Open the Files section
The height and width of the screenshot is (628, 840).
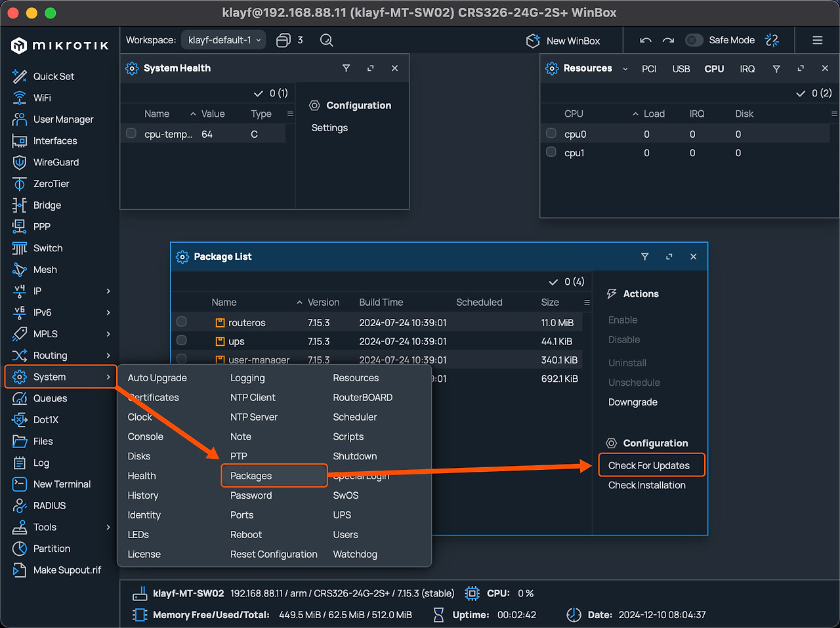coord(43,442)
